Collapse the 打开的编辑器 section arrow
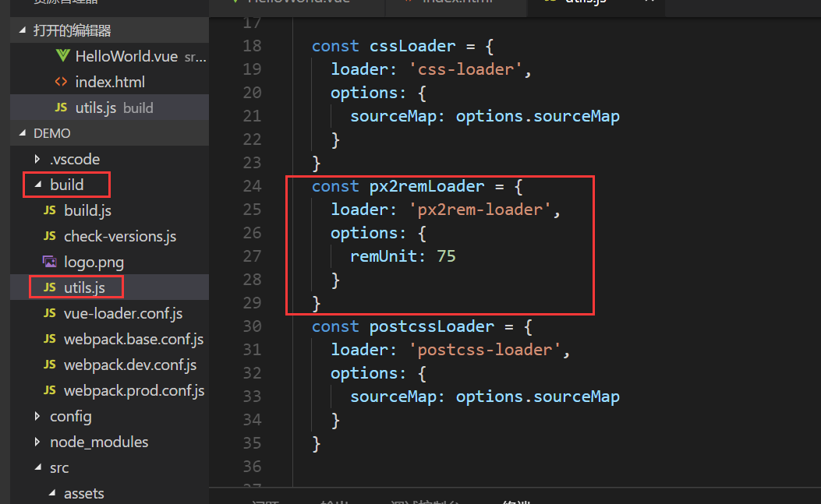The image size is (821, 504). (23, 30)
